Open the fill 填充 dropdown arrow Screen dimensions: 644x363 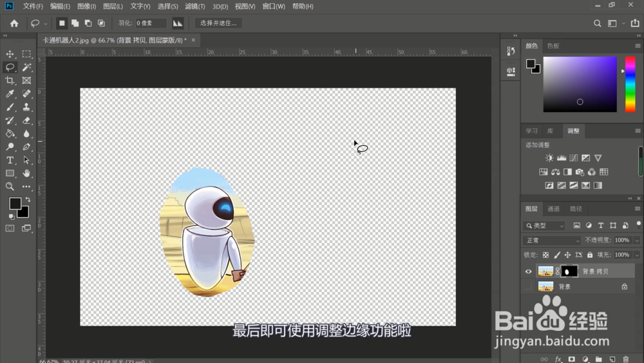637,255
